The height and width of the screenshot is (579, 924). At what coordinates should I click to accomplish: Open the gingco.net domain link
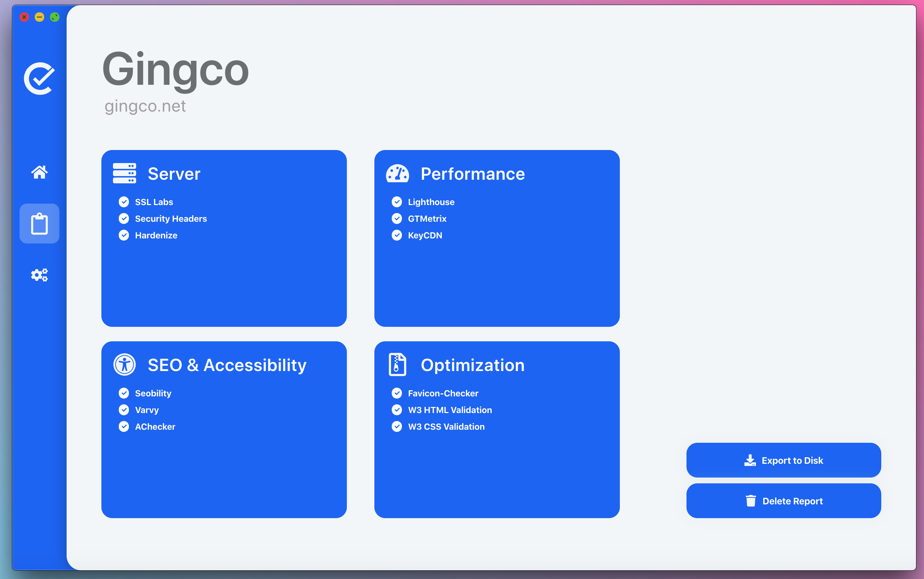145,106
